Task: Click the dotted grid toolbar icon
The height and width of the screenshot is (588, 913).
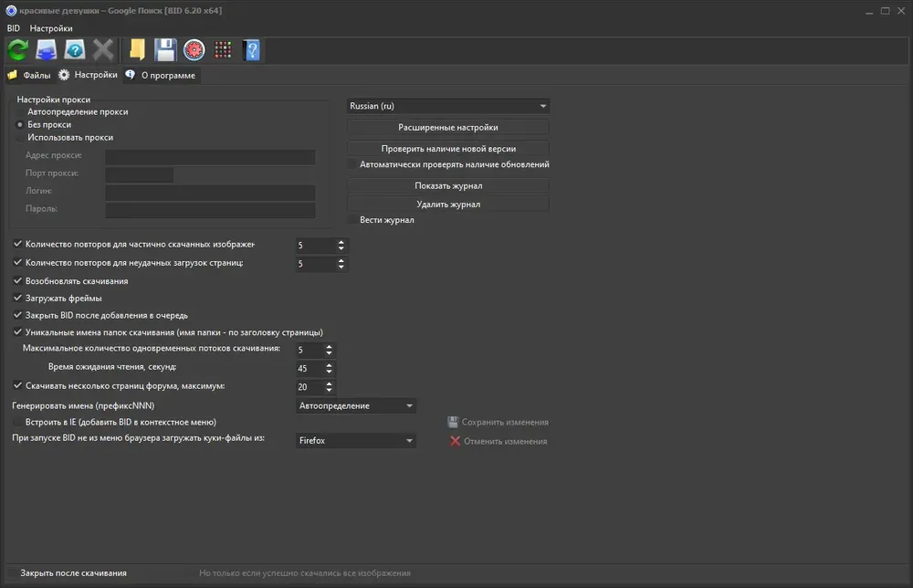Action: pyautogui.click(x=223, y=50)
